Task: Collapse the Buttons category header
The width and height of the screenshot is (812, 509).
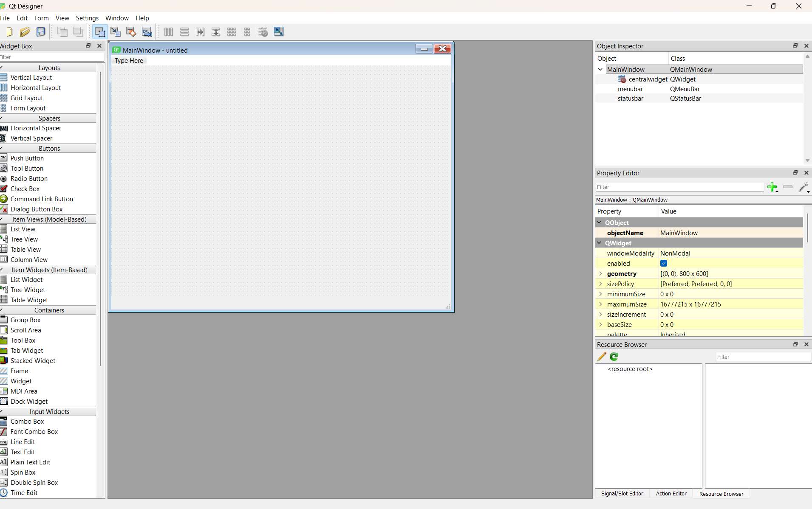Action: click(48, 149)
